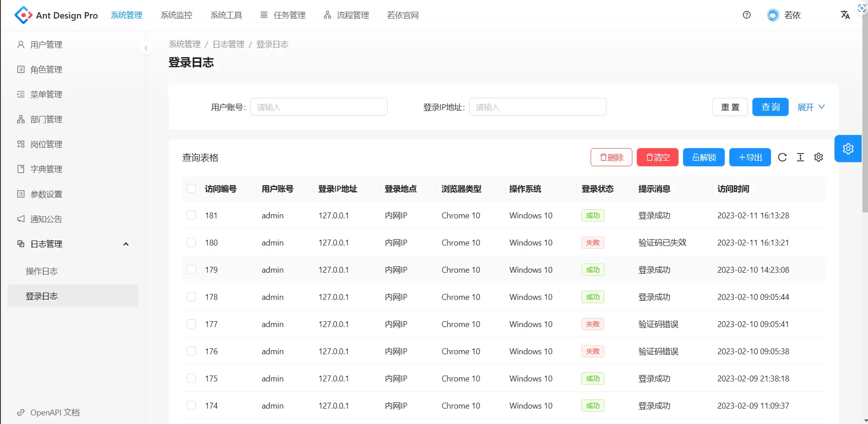Screen dimensions: 868x424
Task: Switch to the 系统监控 top menu
Action: pyautogui.click(x=176, y=15)
